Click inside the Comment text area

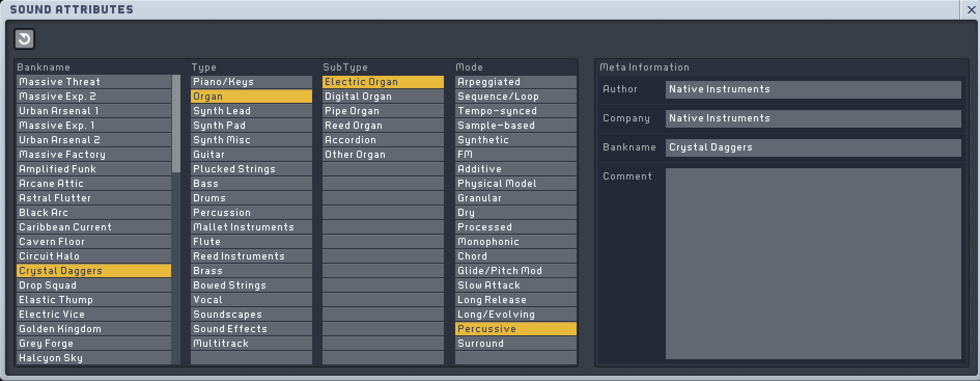click(x=813, y=263)
